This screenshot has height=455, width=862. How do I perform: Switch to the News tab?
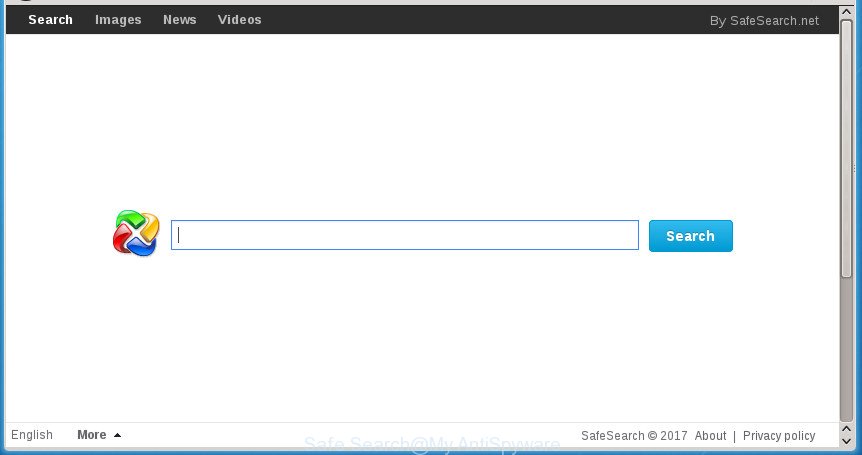(180, 20)
